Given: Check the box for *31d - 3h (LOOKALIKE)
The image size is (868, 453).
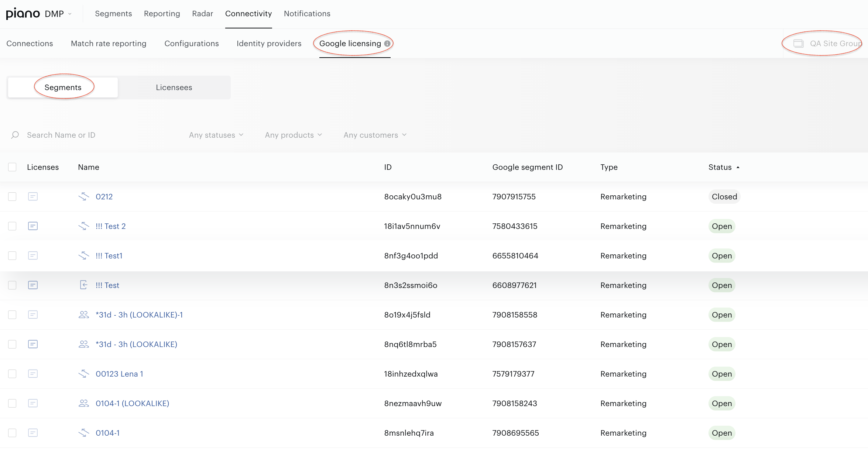Looking at the screenshot, I should coord(12,344).
